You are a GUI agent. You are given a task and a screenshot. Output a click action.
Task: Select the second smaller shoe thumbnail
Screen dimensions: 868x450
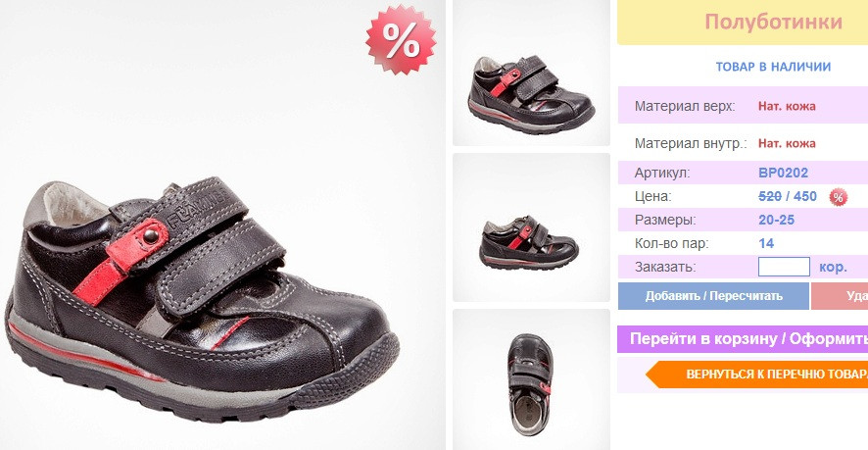[531, 227]
